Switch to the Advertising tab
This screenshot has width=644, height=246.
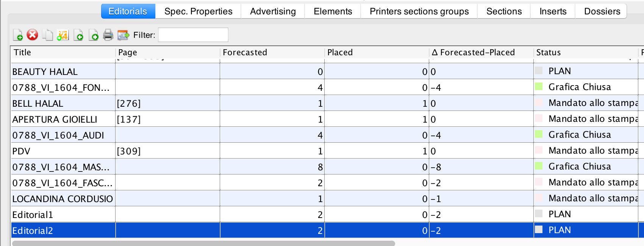pos(273,11)
